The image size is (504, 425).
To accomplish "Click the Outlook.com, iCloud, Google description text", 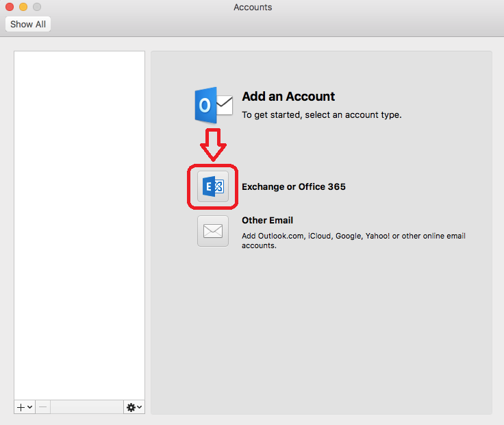I will click(x=353, y=241).
